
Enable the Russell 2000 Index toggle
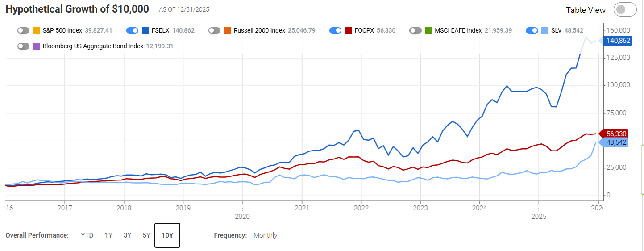coord(214,30)
